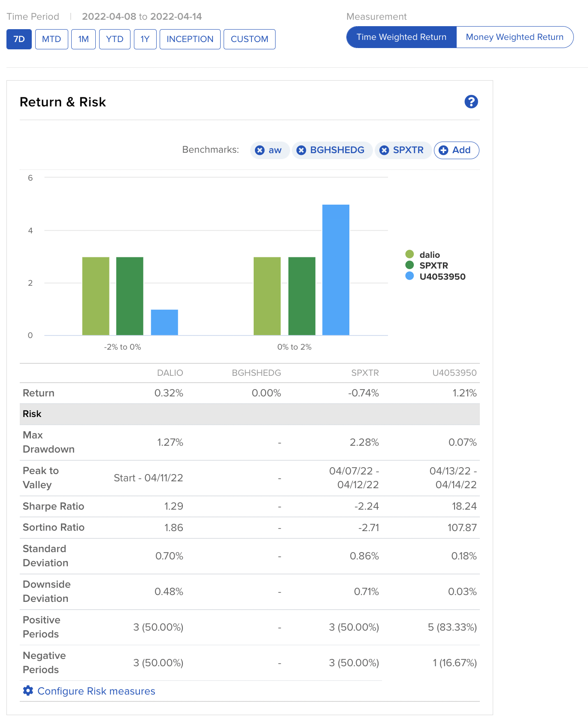Open Configure Risk measures link
The width and height of the screenshot is (588, 725).
96,691
